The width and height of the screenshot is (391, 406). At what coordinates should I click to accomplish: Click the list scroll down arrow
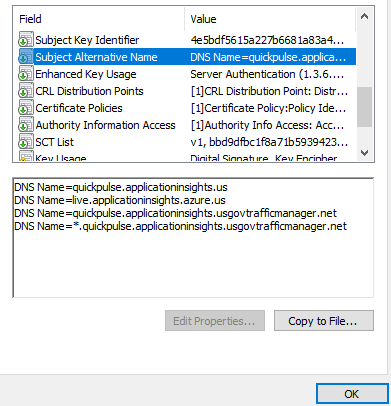[x=365, y=153]
